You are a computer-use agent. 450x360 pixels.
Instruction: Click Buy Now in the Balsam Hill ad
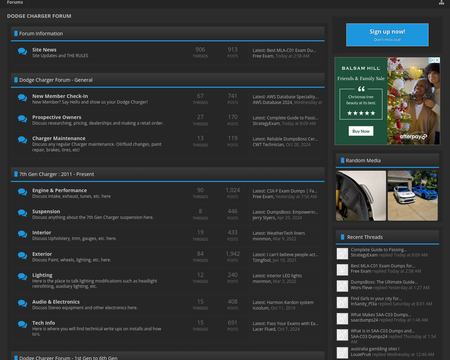coord(361,131)
